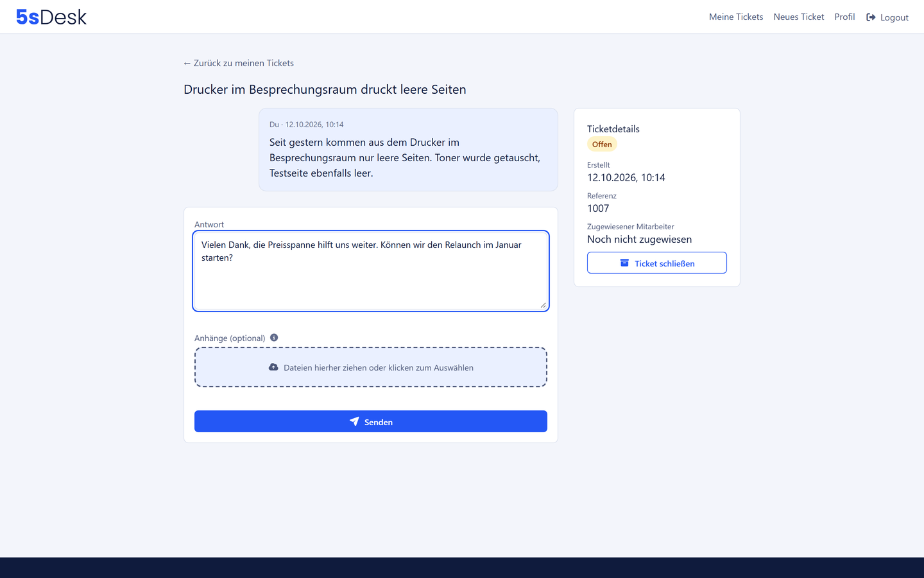The width and height of the screenshot is (924, 578).
Task: Click the Referenz label
Action: coord(602,196)
